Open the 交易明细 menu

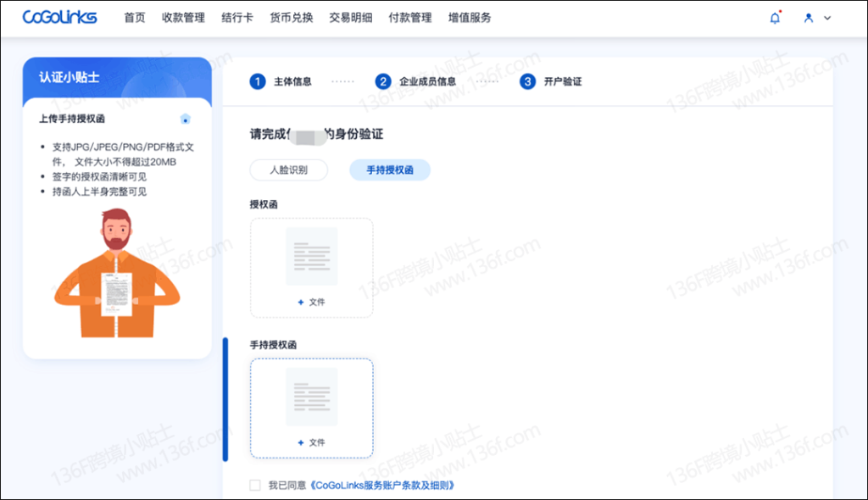click(350, 18)
